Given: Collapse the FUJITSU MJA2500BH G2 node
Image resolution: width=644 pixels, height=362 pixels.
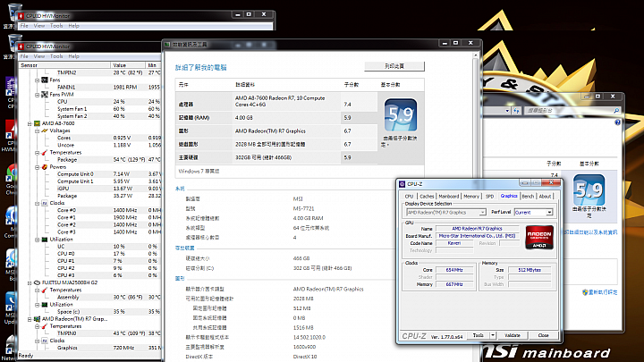Looking at the screenshot, I should point(30,282).
